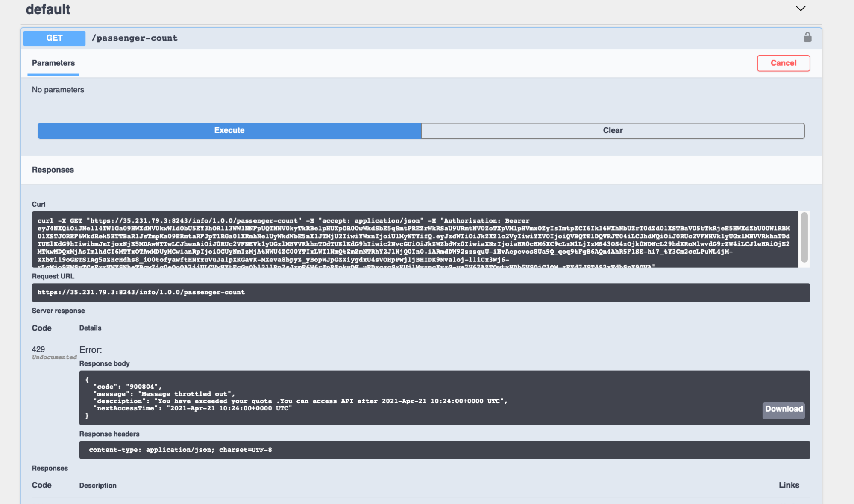Click the default tag heading
Screen dimensions: 854x504
click(x=48, y=9)
